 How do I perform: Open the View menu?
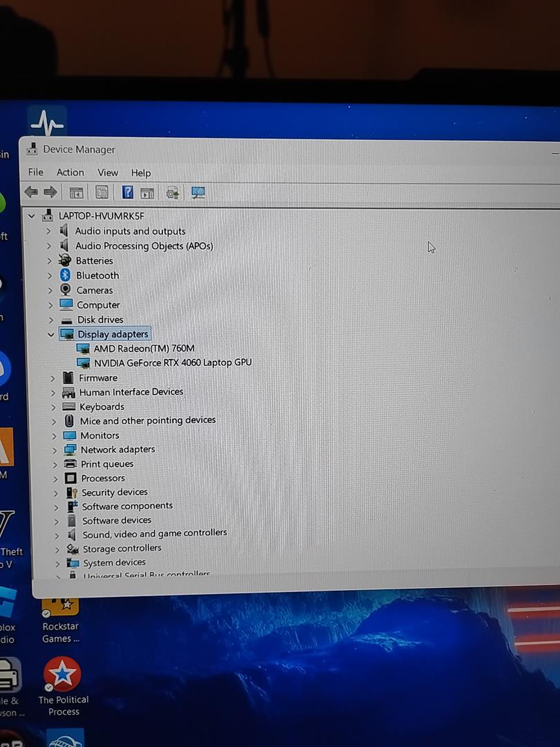108,172
